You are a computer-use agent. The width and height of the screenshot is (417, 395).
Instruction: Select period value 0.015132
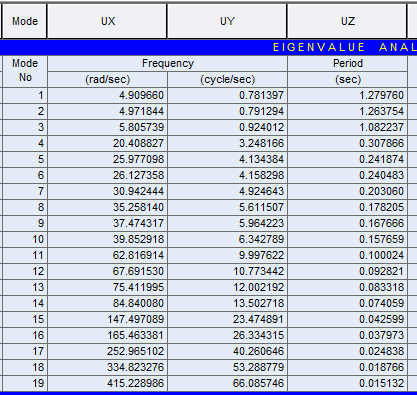(x=347, y=383)
